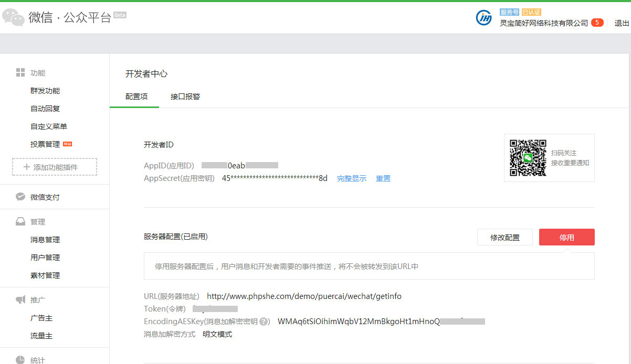Click the 功能 grid icon in sidebar
The image size is (631, 364).
[x=20, y=72]
